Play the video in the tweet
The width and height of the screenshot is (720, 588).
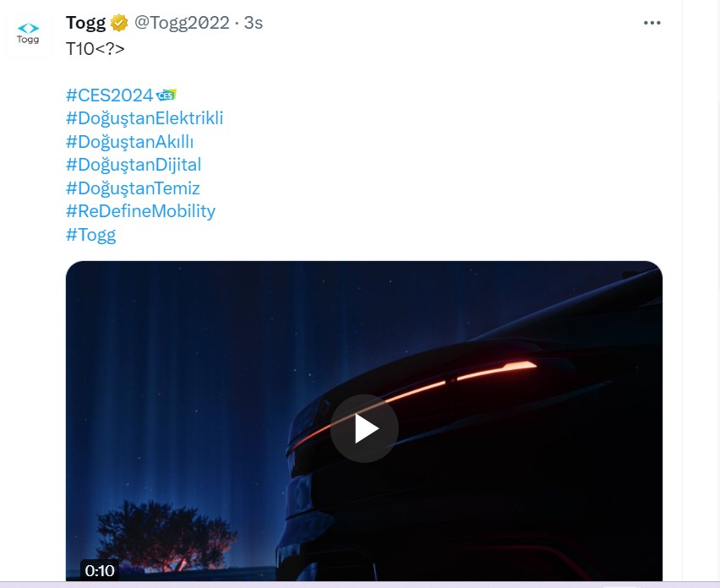[x=364, y=428]
